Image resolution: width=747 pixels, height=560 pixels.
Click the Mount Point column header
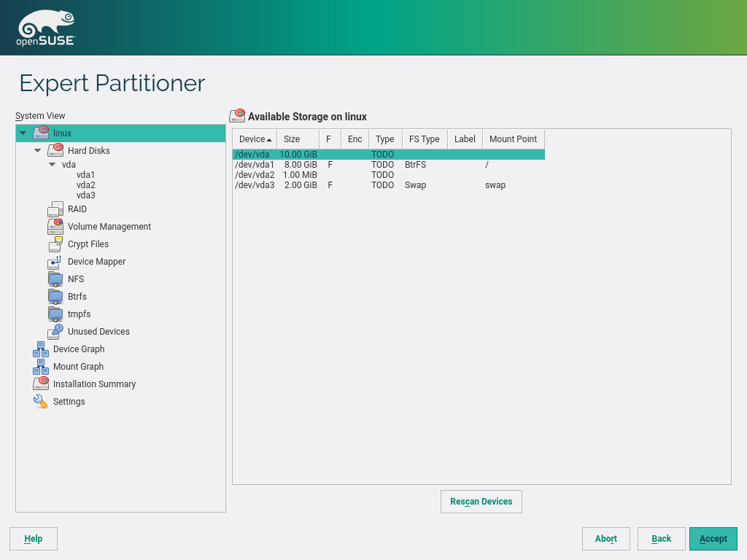pyautogui.click(x=513, y=139)
